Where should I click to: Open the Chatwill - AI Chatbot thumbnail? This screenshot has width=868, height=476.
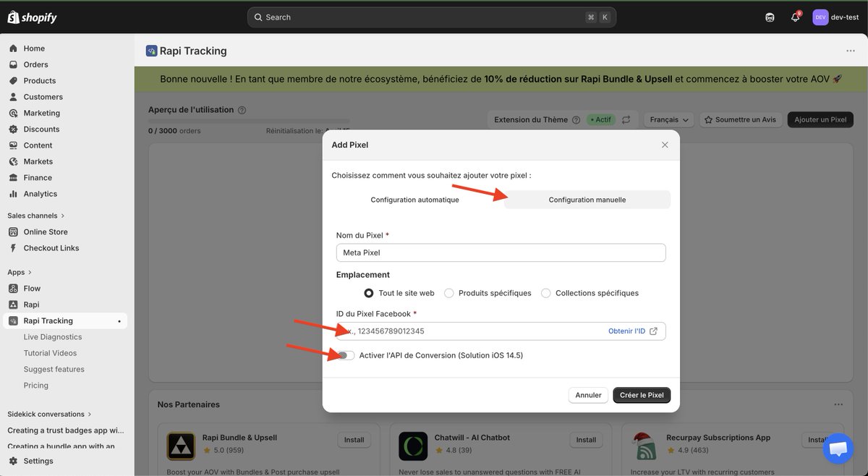tap(413, 446)
